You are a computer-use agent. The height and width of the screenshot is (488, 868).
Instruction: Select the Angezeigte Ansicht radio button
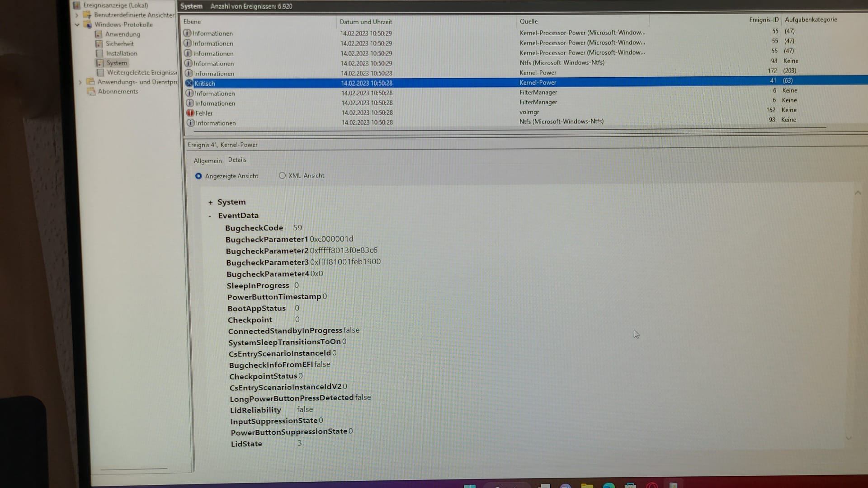198,176
